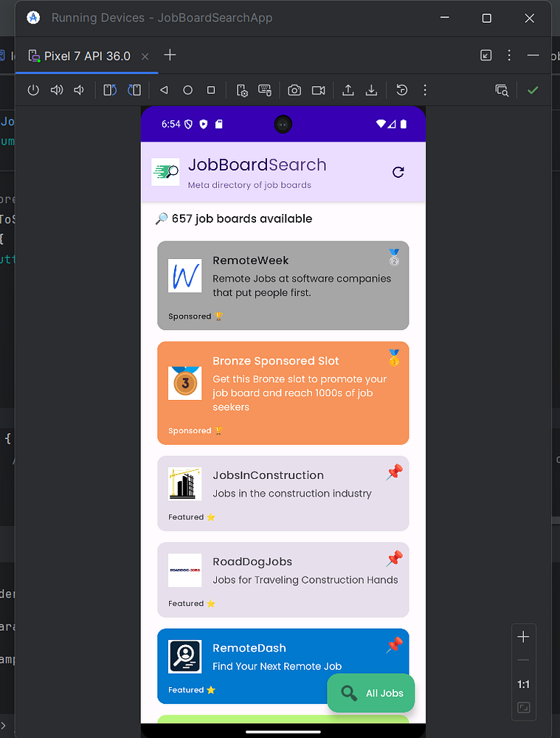Add a new device tab with plus
The height and width of the screenshot is (738, 560).
170,55
